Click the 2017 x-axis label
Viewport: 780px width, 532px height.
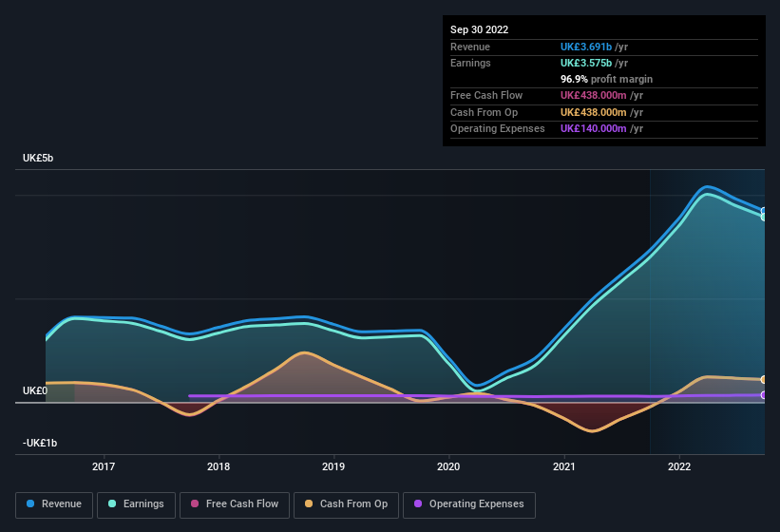click(104, 466)
